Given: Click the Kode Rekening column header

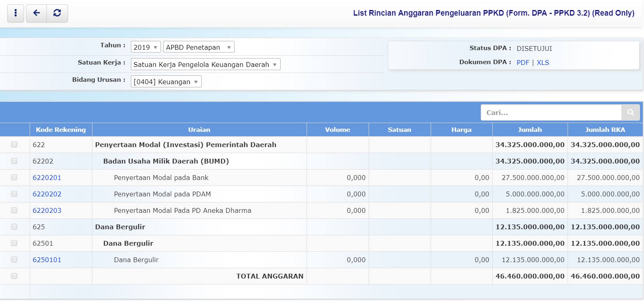Looking at the screenshot, I should 61,130.
